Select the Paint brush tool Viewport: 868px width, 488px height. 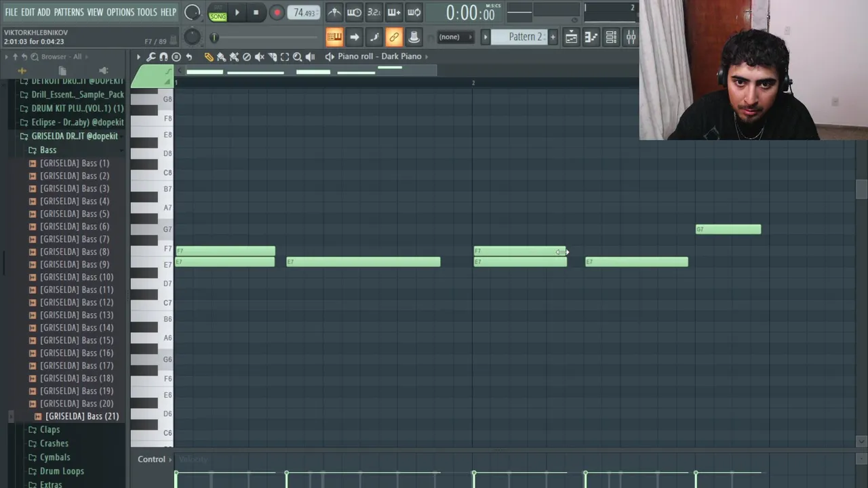click(x=221, y=57)
